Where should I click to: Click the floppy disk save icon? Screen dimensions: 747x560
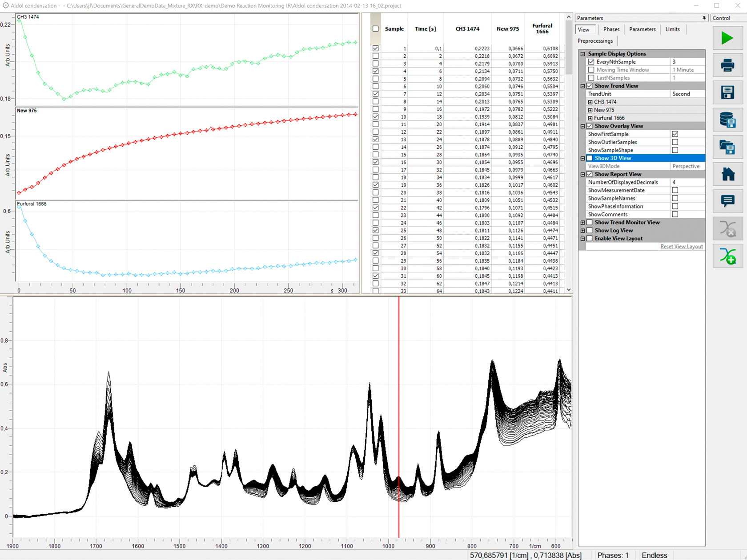pyautogui.click(x=727, y=92)
